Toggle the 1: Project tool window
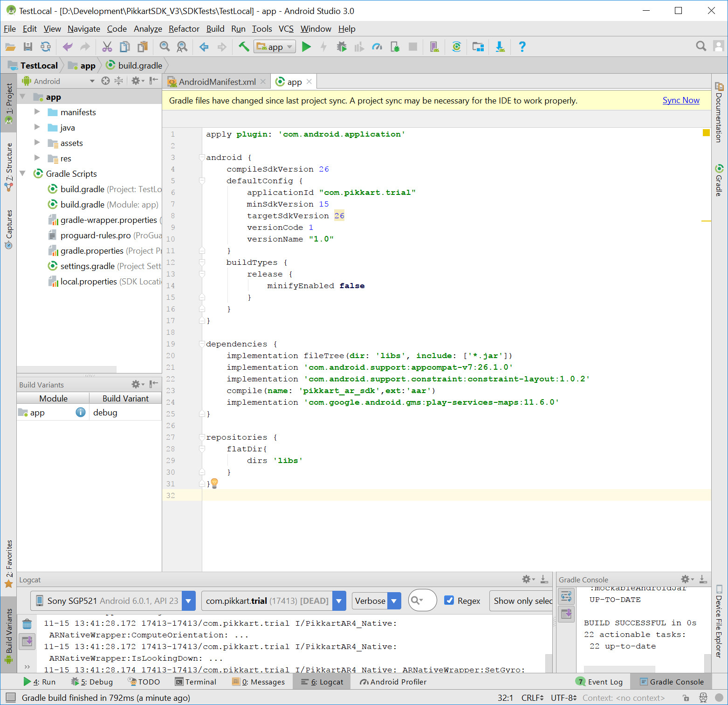This screenshot has width=728, height=705. [x=8, y=104]
